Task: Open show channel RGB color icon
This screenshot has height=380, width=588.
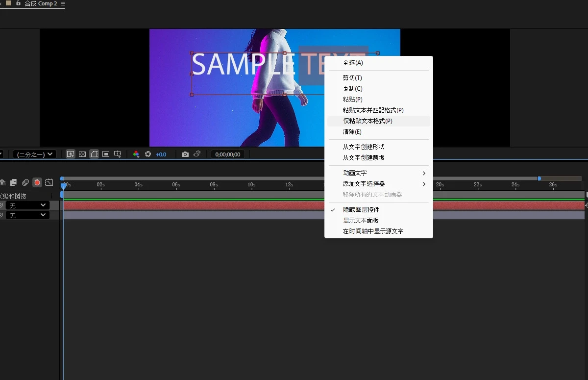Action: tap(136, 154)
